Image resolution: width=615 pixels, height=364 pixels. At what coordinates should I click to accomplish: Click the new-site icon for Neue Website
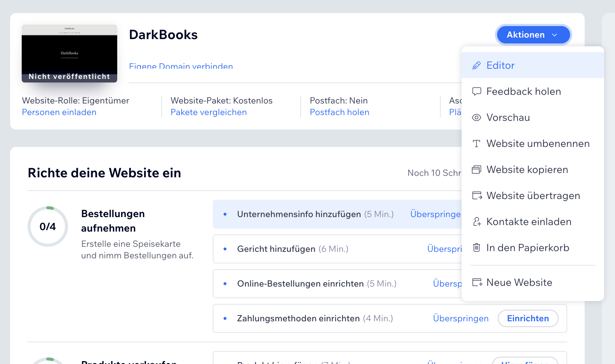(477, 283)
